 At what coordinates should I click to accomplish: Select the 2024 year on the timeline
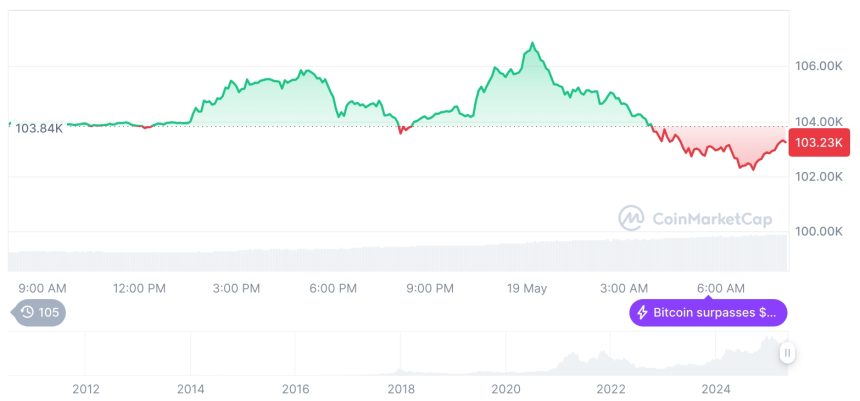point(716,388)
